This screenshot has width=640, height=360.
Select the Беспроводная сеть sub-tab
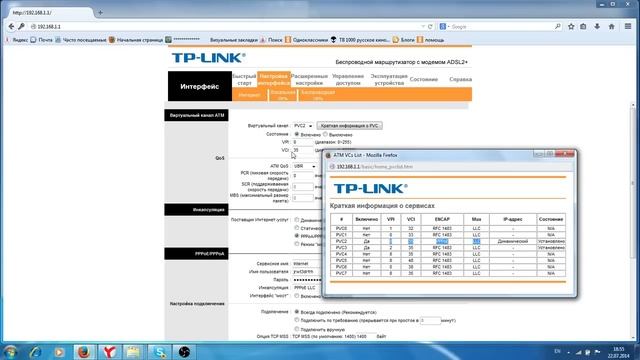point(318,95)
